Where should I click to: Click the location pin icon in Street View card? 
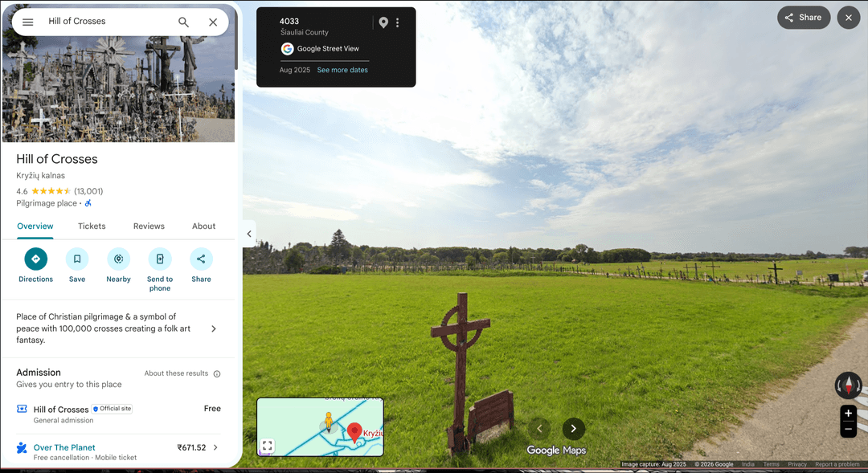(x=383, y=22)
